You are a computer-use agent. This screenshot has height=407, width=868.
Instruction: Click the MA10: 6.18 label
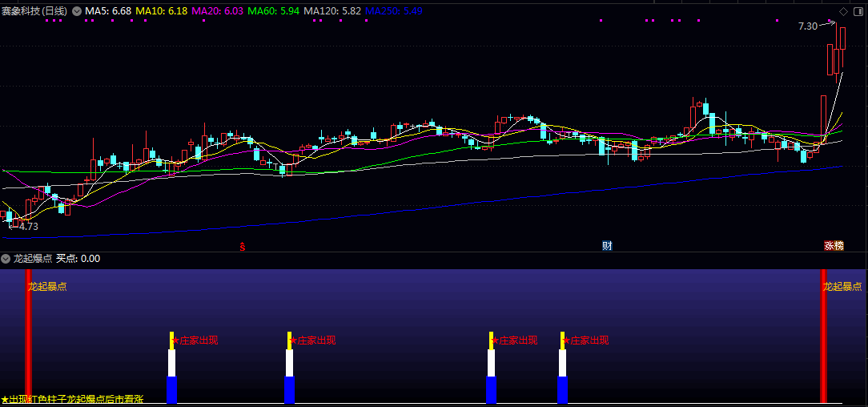[162, 11]
